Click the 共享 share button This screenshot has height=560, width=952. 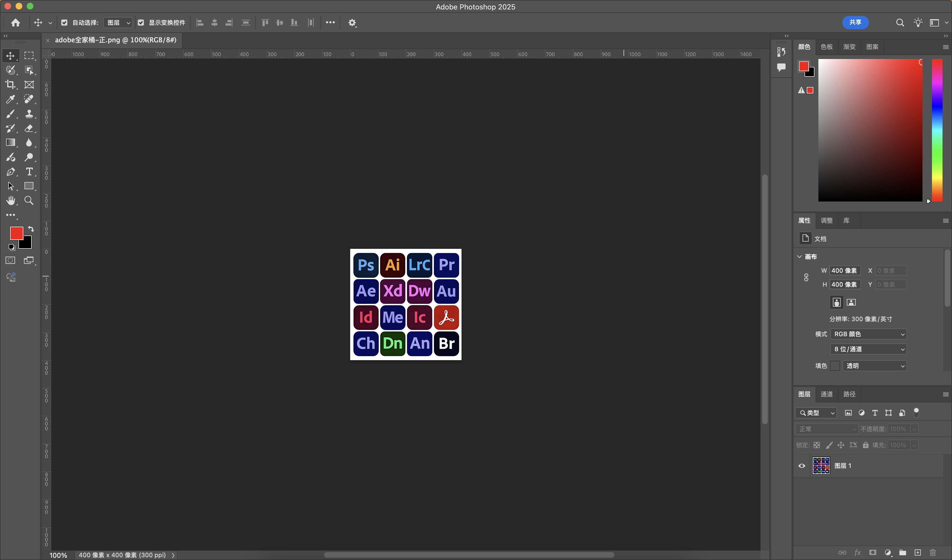tap(855, 22)
